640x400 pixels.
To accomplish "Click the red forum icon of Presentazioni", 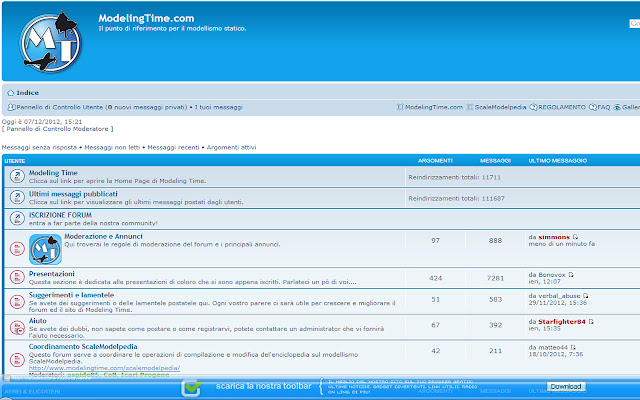I will click(x=17, y=277).
